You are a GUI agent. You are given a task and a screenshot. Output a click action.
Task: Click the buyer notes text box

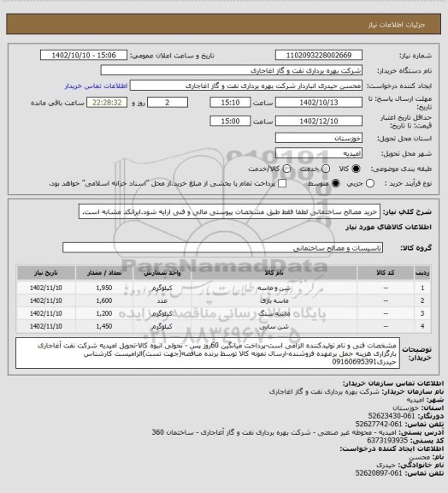tap(208, 353)
